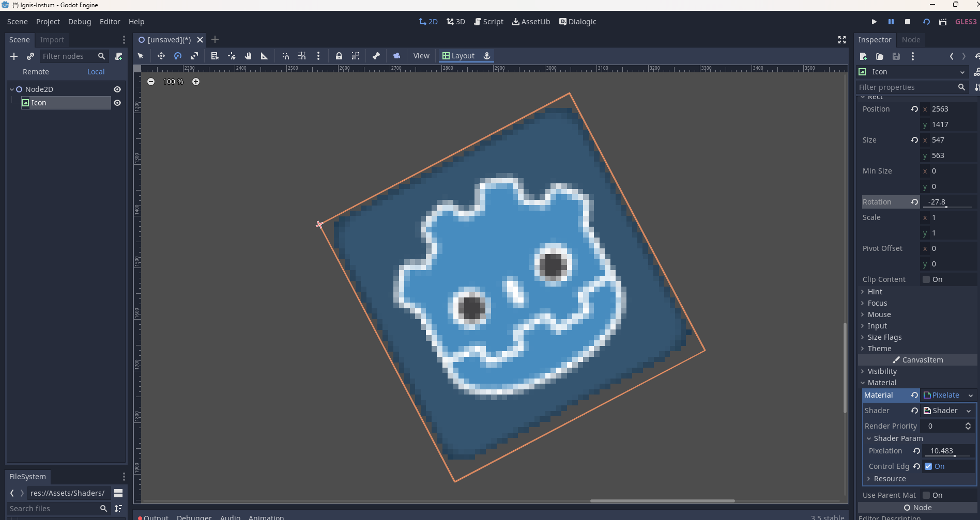Screen dimensions: 980x520
Task: Switch to the Local scene tree
Action: [96, 72]
